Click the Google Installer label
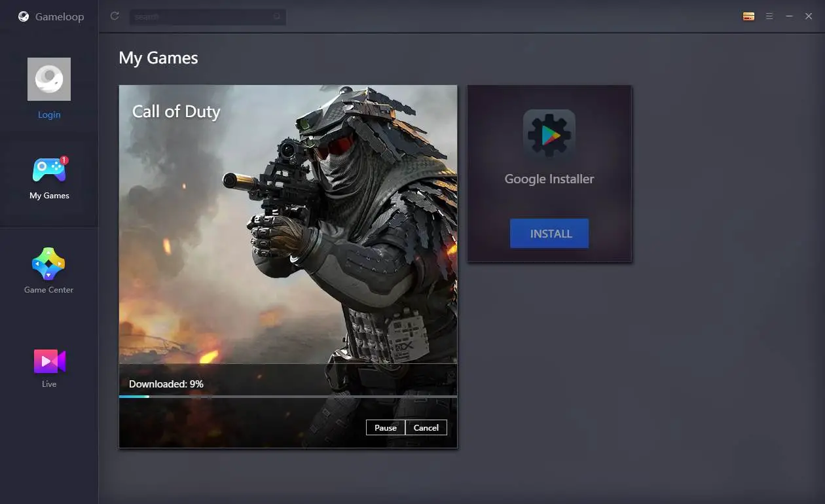Image resolution: width=825 pixels, height=504 pixels. point(549,179)
